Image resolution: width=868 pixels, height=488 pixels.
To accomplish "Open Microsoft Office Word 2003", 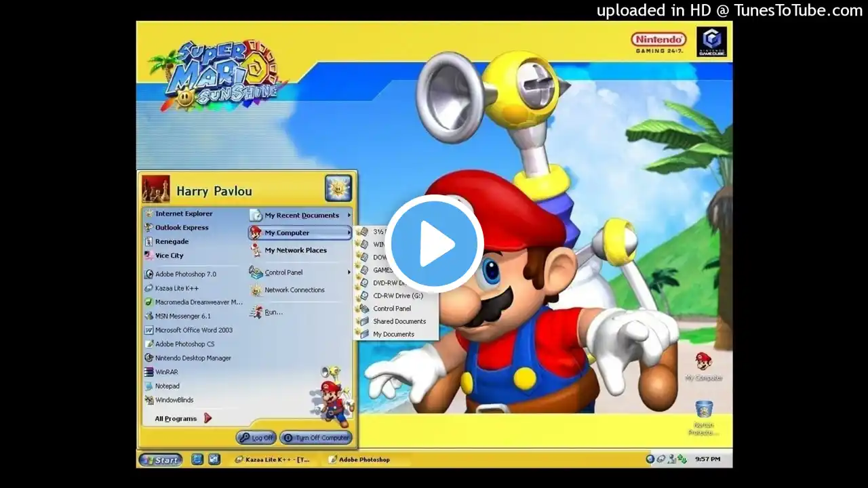I will coord(188,330).
